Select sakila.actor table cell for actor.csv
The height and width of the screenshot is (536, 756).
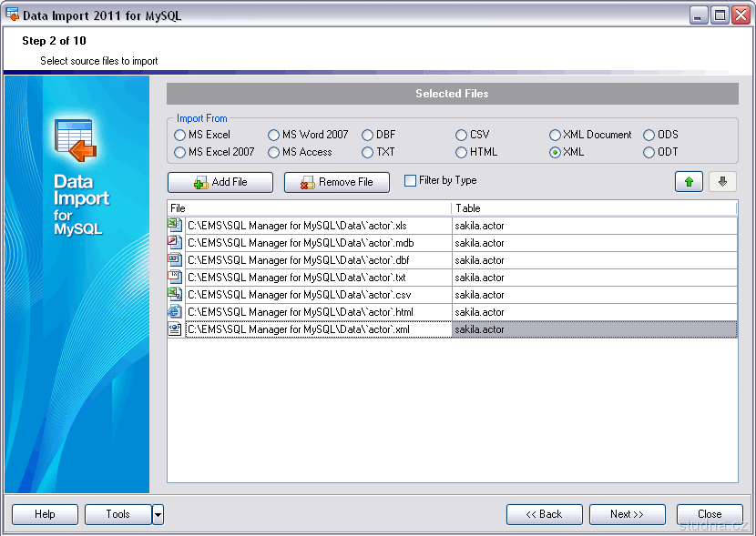594,295
